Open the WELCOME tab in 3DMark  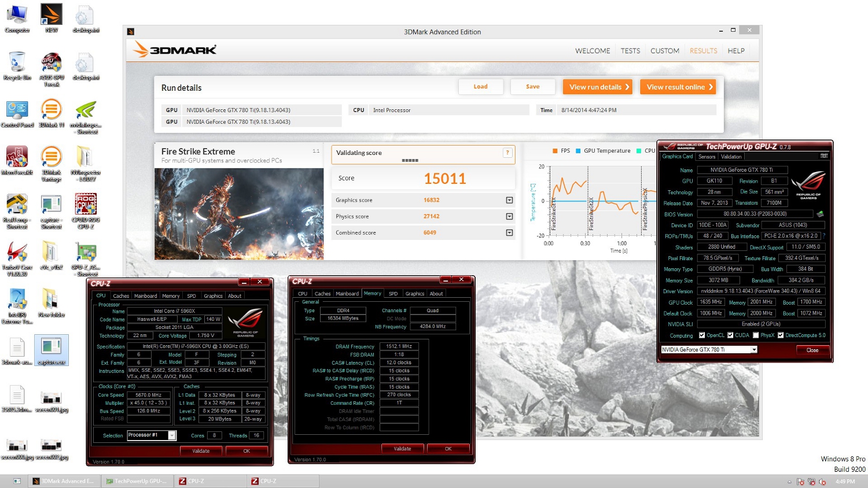click(x=593, y=51)
